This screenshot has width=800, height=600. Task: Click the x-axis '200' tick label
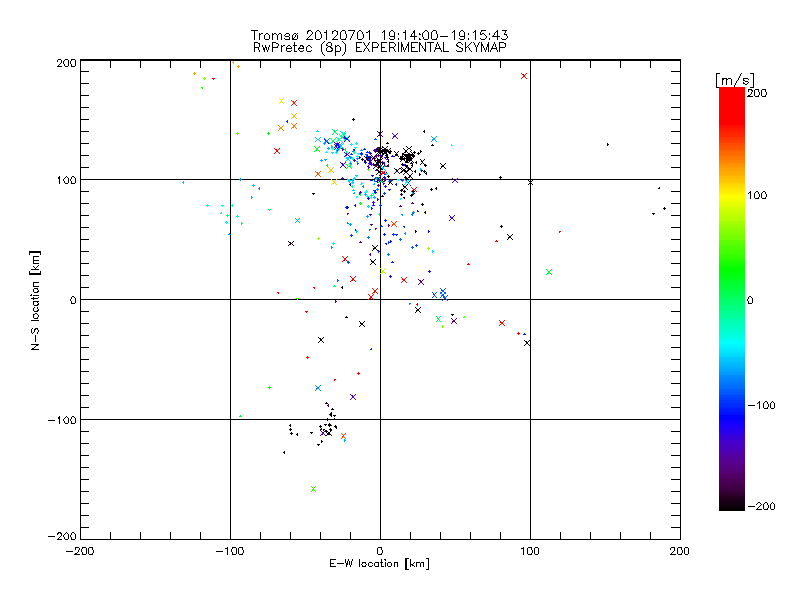(680, 551)
